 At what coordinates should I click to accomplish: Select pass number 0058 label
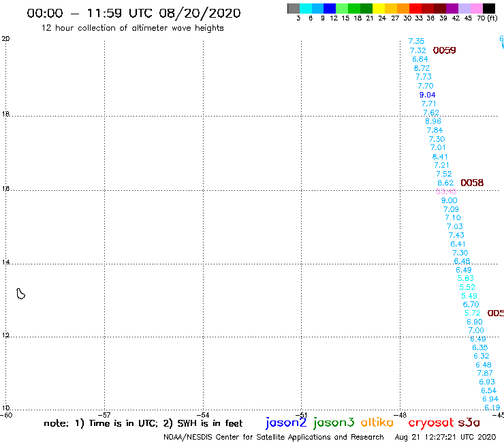click(x=472, y=183)
